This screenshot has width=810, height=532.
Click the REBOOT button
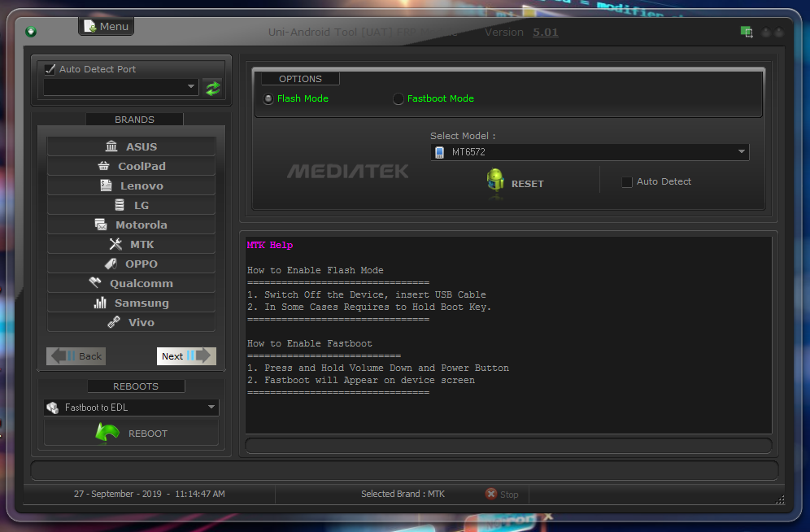(131, 432)
